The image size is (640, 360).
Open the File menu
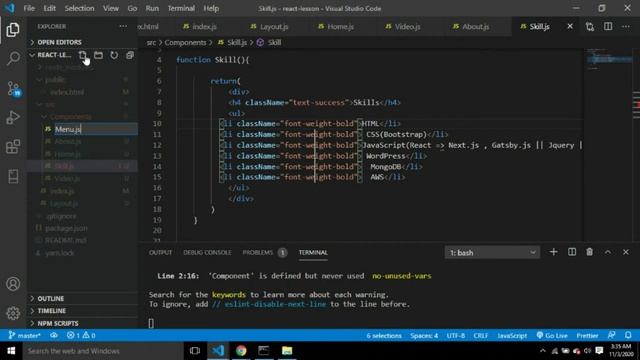click(29, 8)
